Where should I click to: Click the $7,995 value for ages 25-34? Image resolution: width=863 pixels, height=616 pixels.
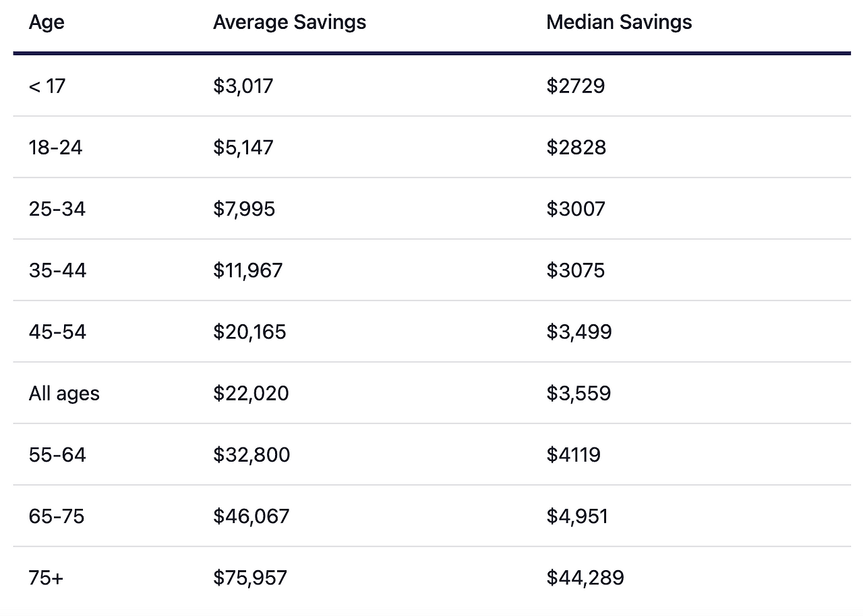244,209
